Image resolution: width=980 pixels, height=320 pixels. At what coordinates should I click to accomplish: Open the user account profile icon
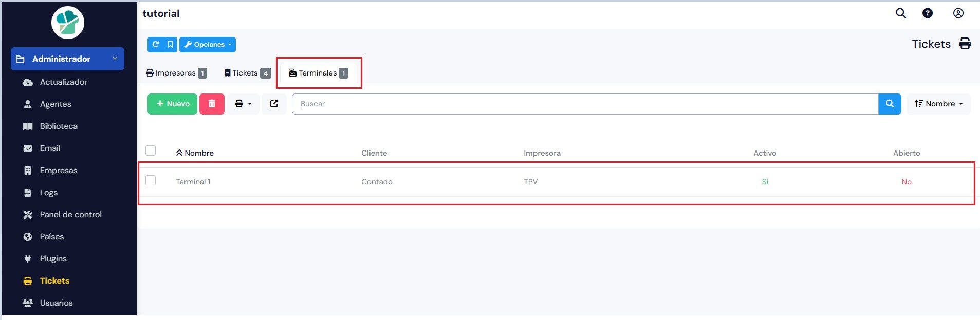[x=958, y=13]
